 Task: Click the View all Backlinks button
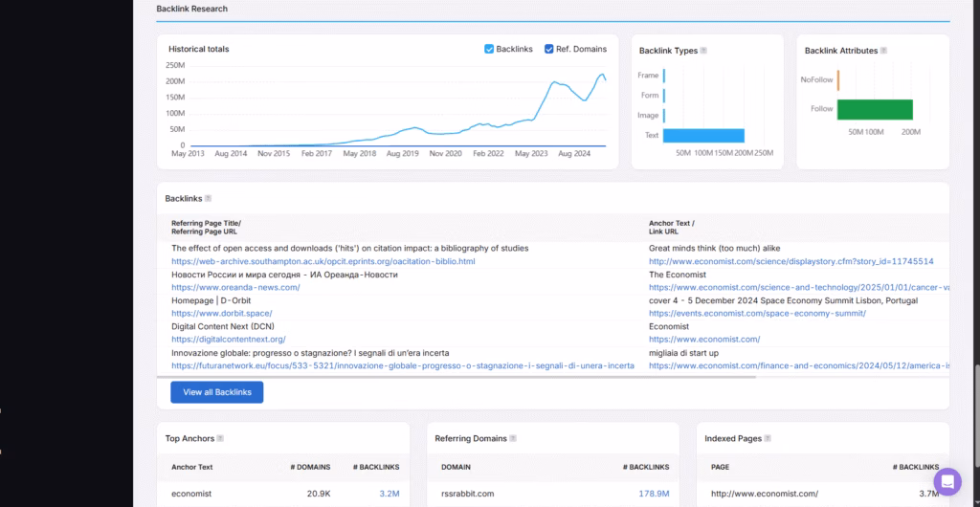[216, 392]
